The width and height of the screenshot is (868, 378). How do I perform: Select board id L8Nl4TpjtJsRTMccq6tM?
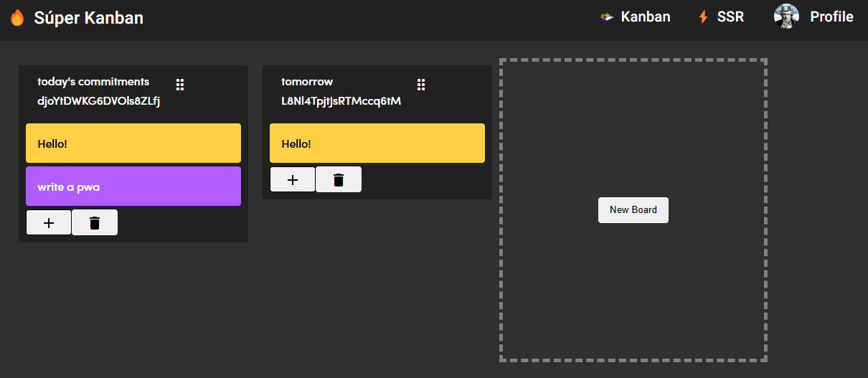tap(341, 101)
